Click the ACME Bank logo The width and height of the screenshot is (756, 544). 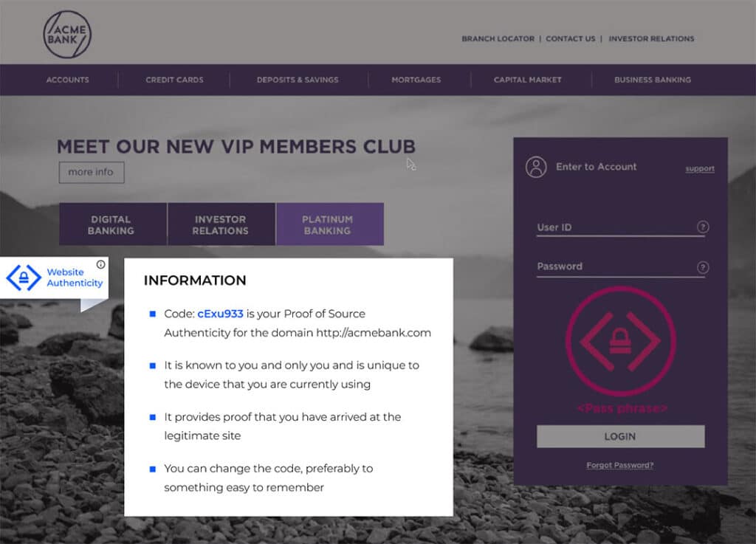pos(66,33)
